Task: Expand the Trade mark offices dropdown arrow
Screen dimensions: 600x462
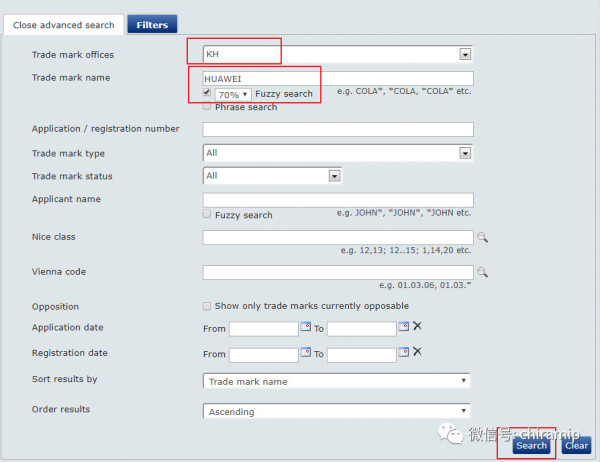Action: pyautogui.click(x=465, y=54)
